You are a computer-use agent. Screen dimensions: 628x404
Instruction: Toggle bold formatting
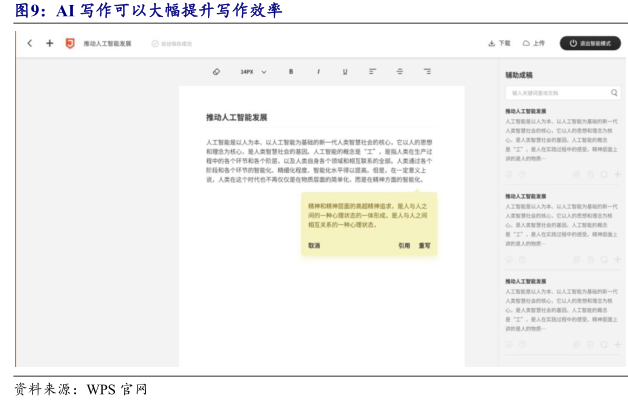(x=291, y=72)
